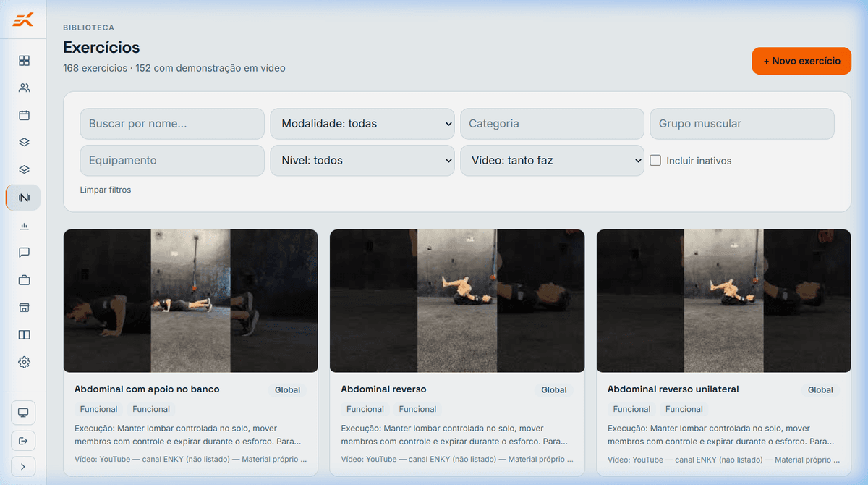Select the highlighted dumbbell exercises icon

[24, 198]
